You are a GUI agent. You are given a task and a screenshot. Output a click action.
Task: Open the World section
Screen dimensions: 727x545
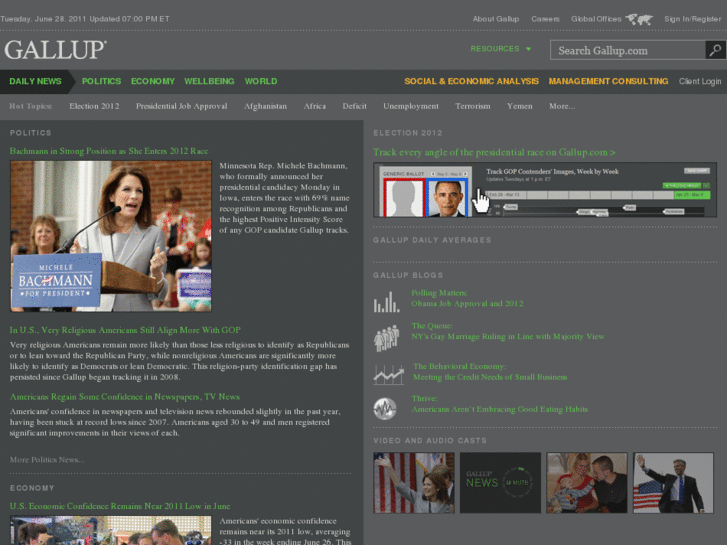point(261,81)
